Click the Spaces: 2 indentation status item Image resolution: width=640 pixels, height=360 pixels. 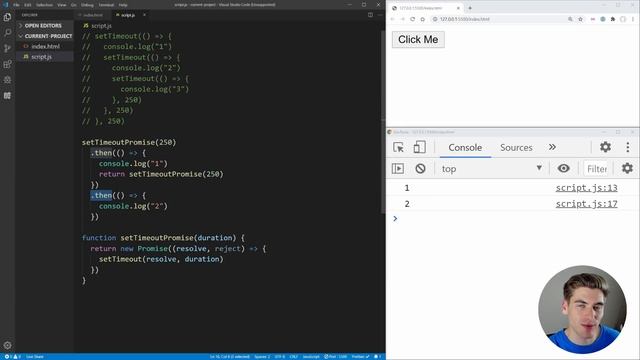click(261, 357)
